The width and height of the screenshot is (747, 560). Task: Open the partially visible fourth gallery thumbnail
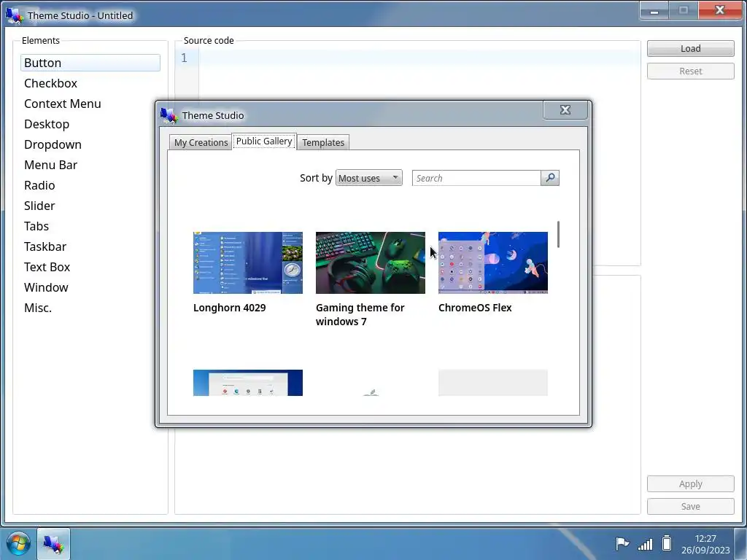coord(248,383)
